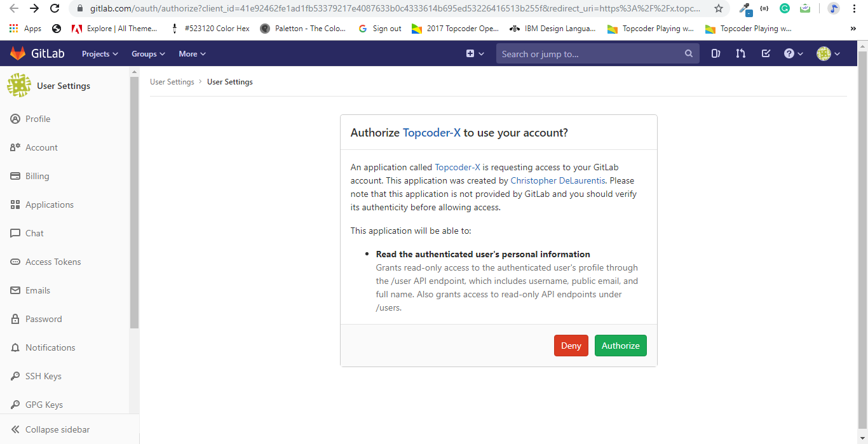Open the IBM Design Language bookmark
Screen dimensions: 868x444
[x=553, y=29]
